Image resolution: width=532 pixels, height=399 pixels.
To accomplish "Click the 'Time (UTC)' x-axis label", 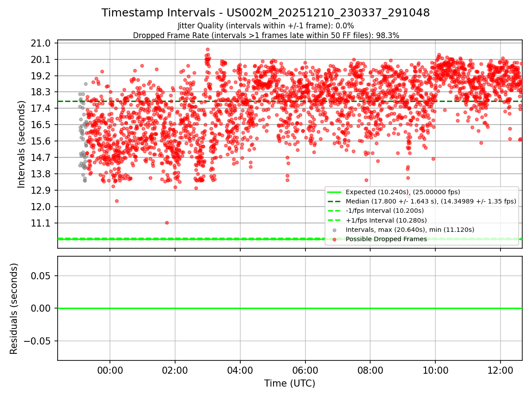I will [x=289, y=383].
